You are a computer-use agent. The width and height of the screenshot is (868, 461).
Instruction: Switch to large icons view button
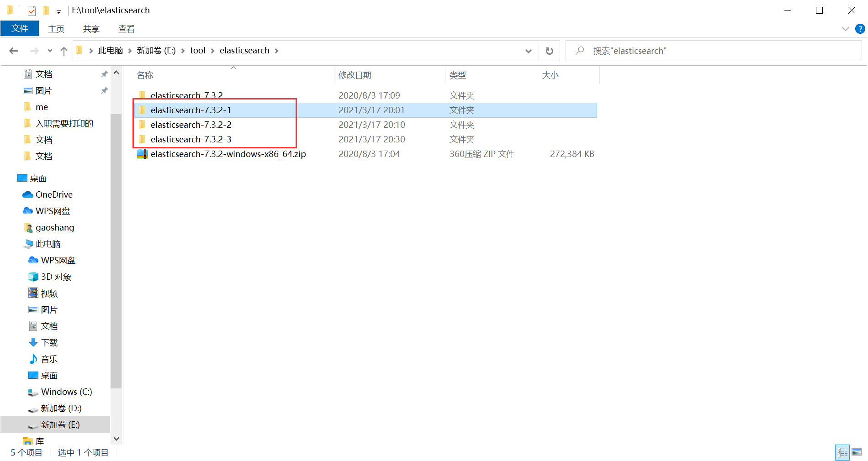(x=857, y=452)
